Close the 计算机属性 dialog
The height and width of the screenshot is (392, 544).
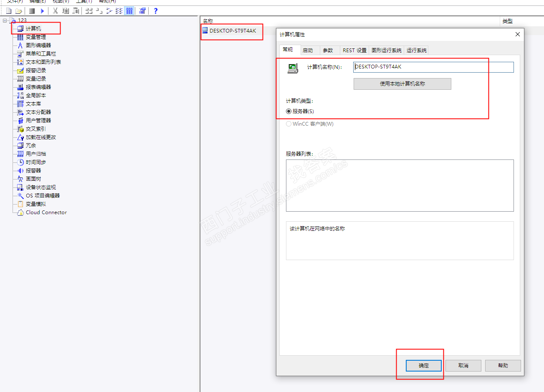click(x=518, y=34)
